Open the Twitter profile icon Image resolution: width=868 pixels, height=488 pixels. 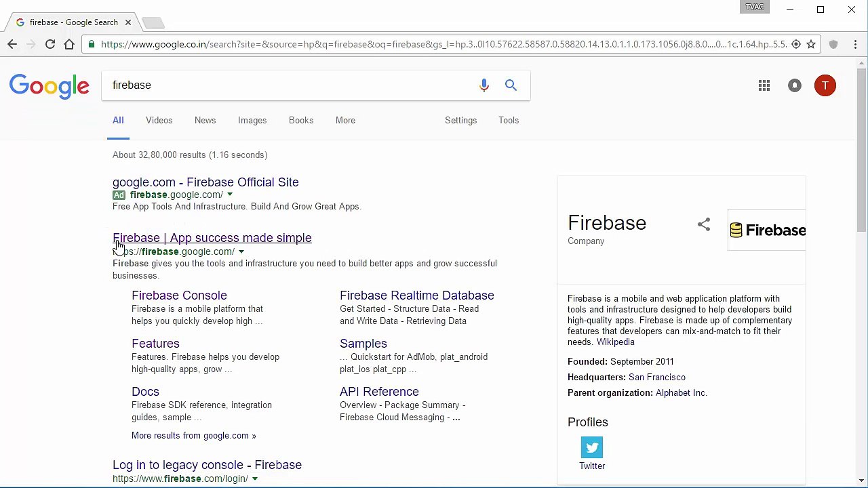tap(592, 448)
